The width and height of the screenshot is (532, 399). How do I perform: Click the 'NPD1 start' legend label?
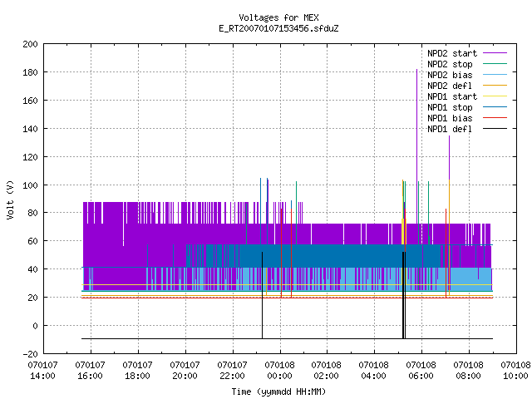(x=452, y=96)
